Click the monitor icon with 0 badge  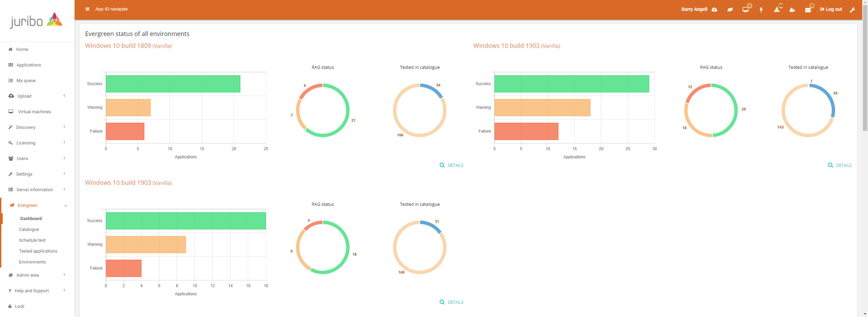(745, 9)
